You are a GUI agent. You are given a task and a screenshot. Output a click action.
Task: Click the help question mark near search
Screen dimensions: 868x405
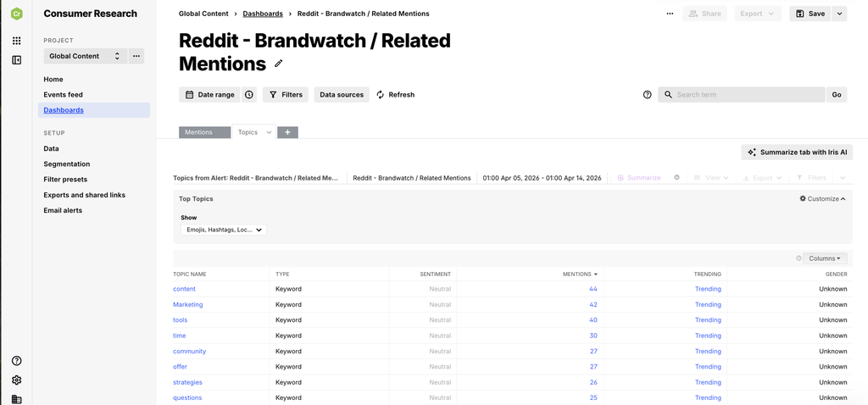[647, 95]
